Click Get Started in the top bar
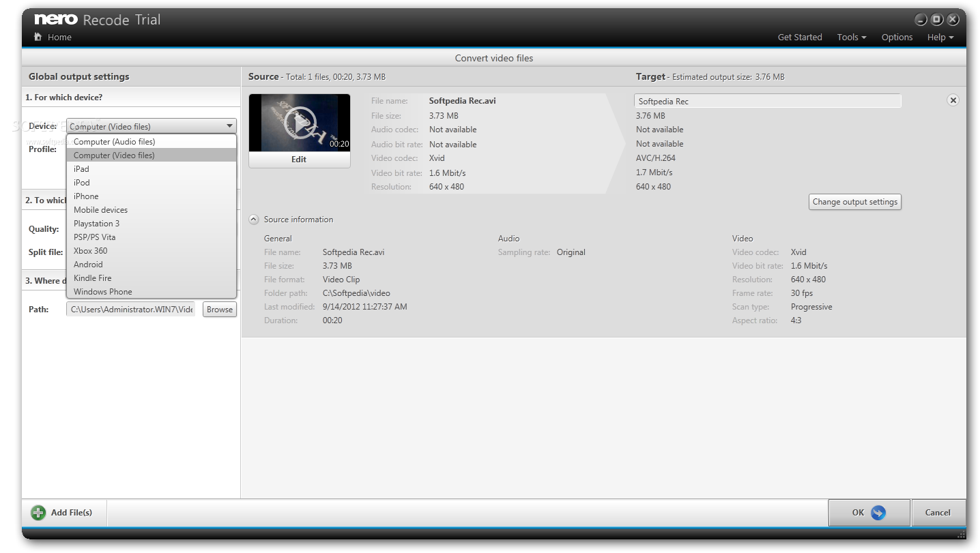Screen dimensions: 980x553 [800, 38]
